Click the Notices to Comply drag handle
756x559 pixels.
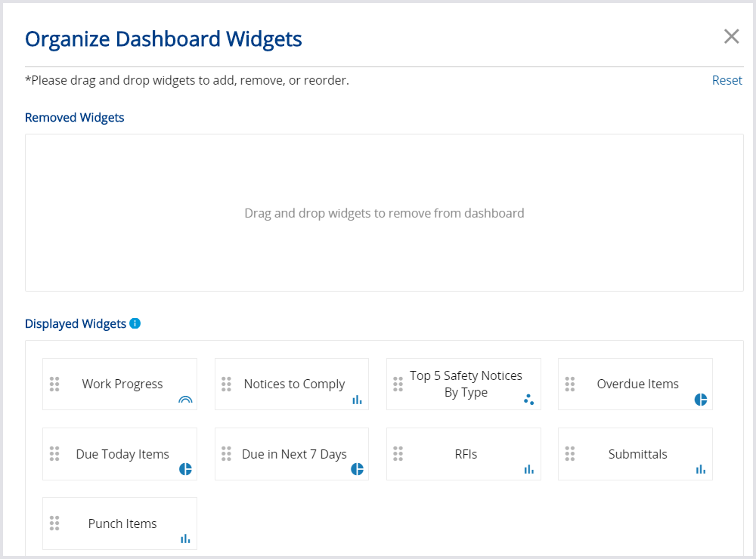[x=226, y=384]
